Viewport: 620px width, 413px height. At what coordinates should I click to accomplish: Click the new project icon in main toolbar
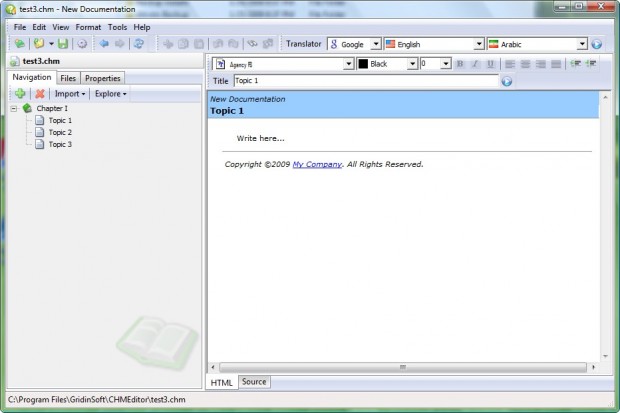(19, 44)
